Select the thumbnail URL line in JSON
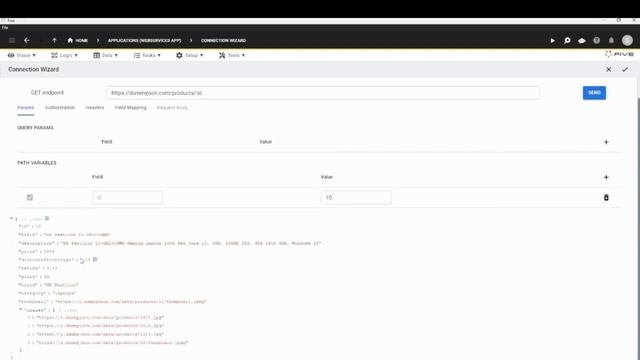 point(112,302)
